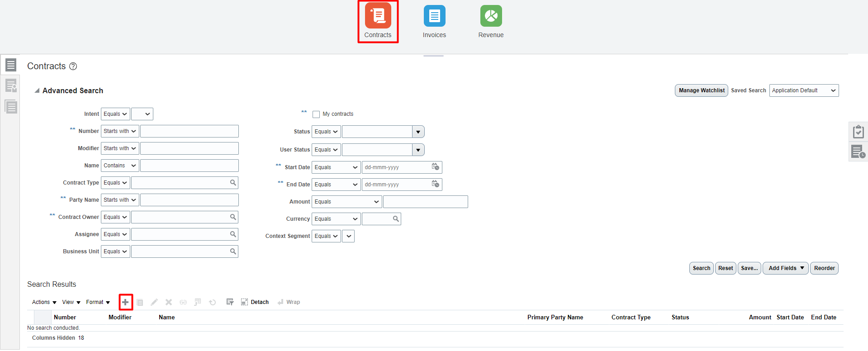Click the Primary Party Name column header
Image resolution: width=868 pixels, height=351 pixels.
point(555,318)
